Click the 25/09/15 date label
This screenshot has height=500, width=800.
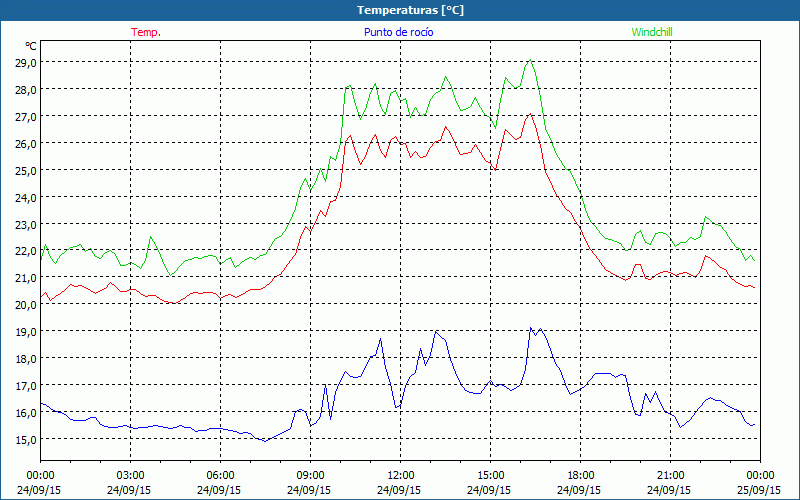tap(760, 490)
